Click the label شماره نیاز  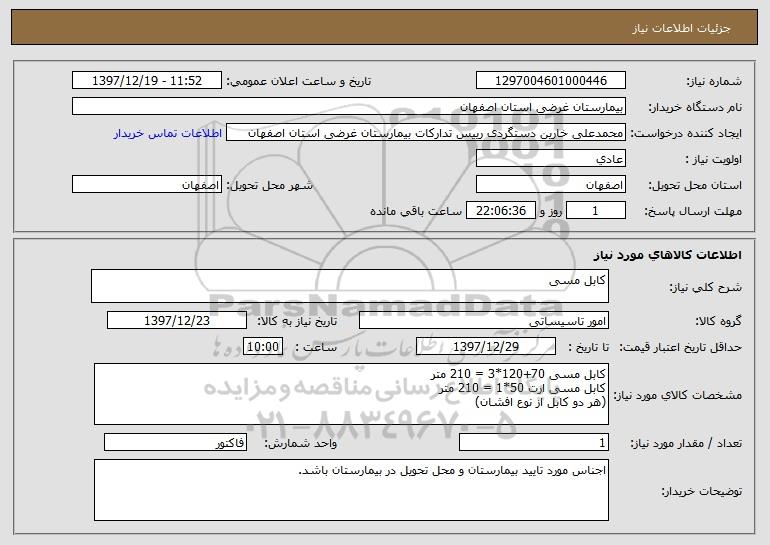[x=714, y=81]
